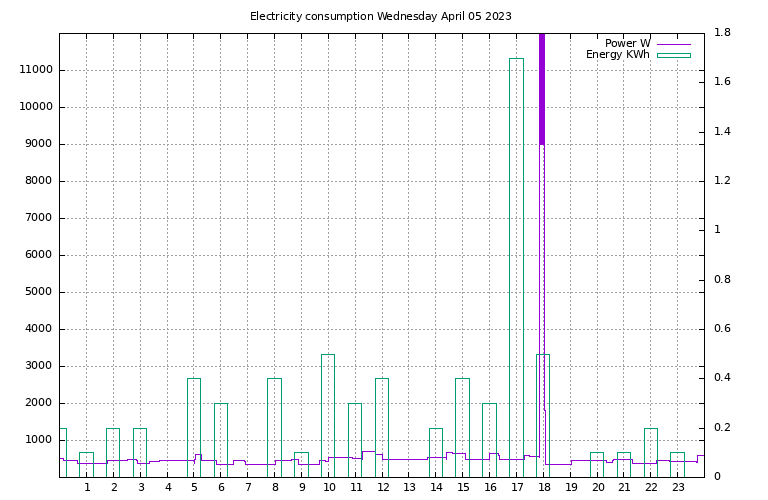Click hour label '21' on the x-axis
Viewport: 768px width, 500px height.
point(624,487)
